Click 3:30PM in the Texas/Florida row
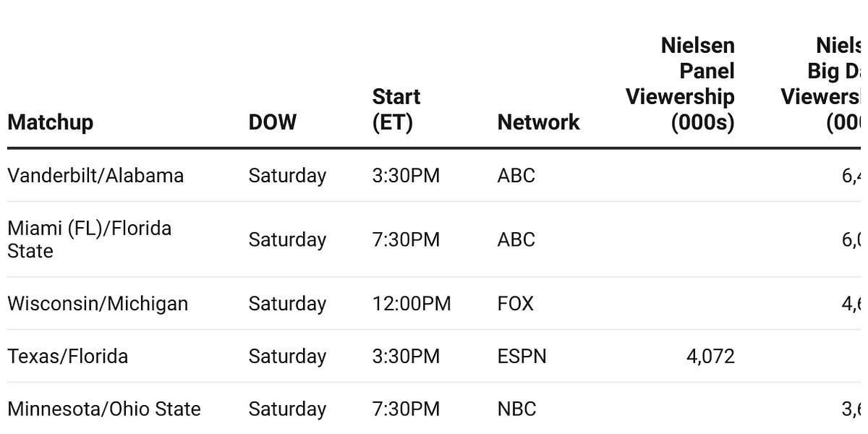Image resolution: width=868 pixels, height=434 pixels. point(405,356)
